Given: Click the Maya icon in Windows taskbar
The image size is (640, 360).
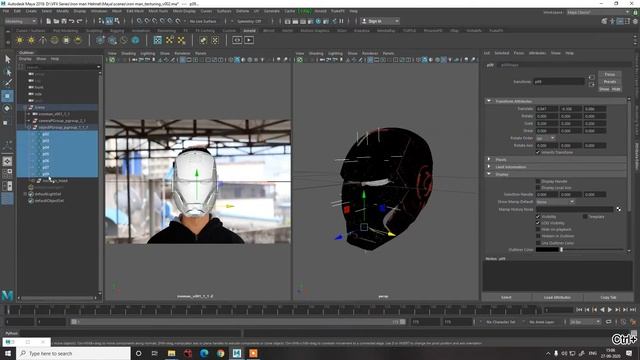Looking at the screenshot, I should 237,353.
